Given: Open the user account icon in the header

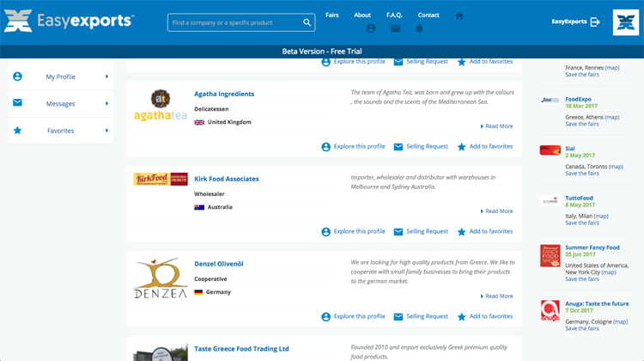Looking at the screenshot, I should pos(371,28).
